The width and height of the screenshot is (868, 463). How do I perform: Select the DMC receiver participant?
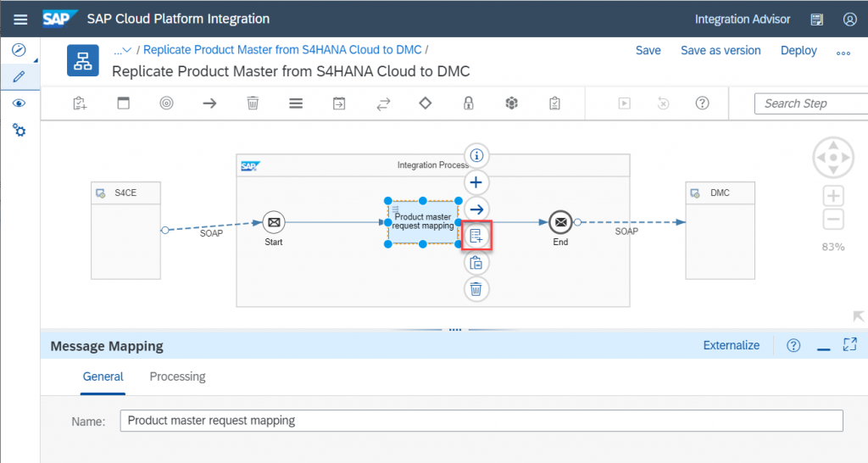tap(721, 231)
